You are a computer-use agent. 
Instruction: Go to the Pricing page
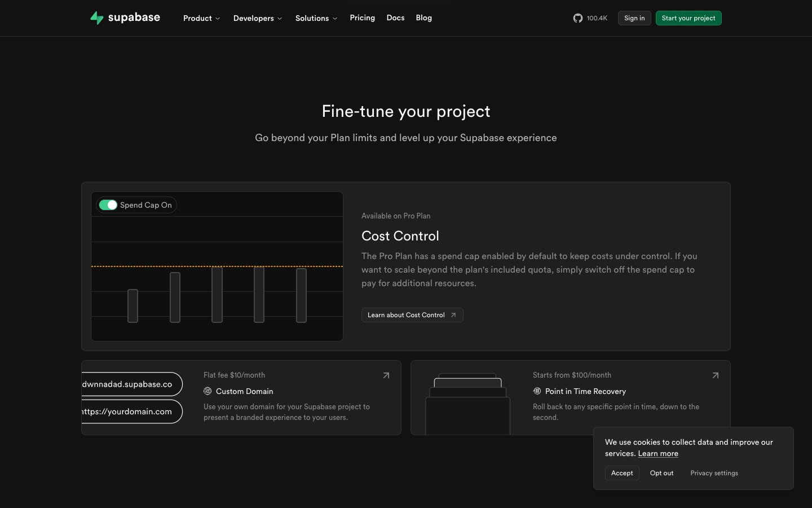(362, 18)
